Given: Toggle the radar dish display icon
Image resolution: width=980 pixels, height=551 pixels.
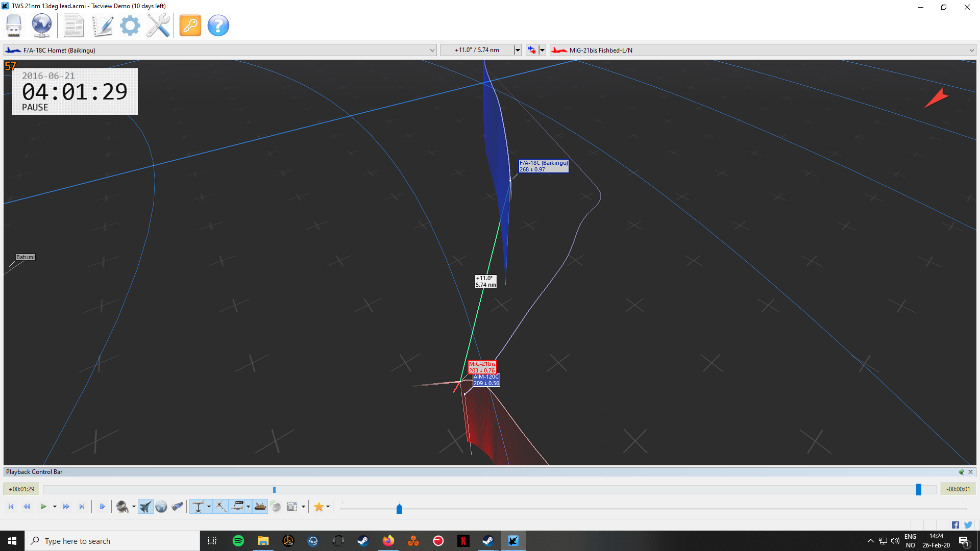Looking at the screenshot, I should point(276,507).
